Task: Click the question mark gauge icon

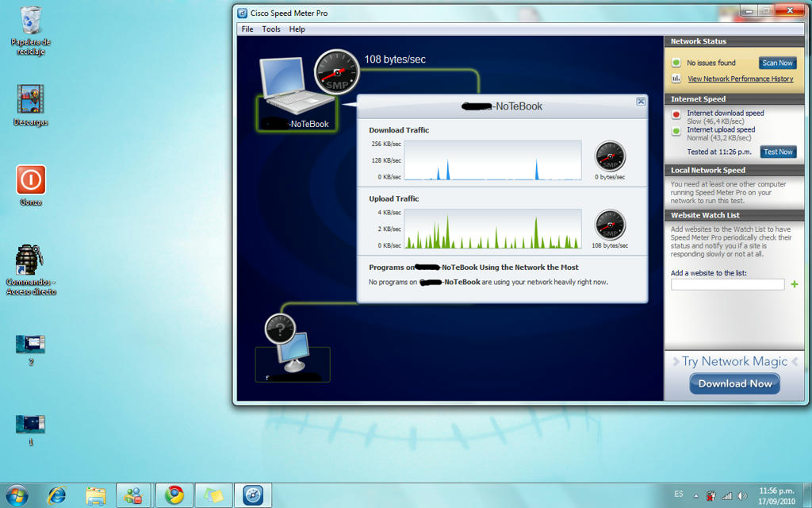Action: (x=280, y=329)
